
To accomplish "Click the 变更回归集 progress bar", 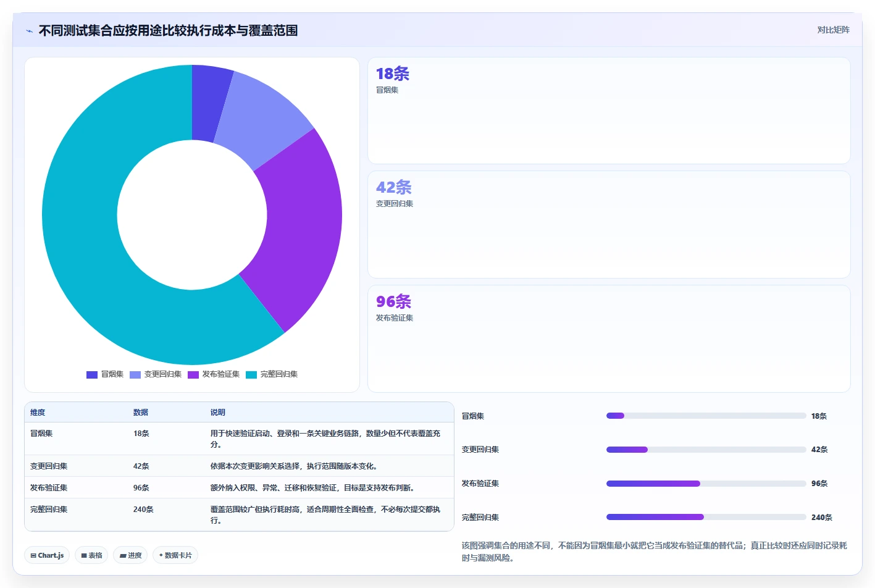I will [706, 450].
